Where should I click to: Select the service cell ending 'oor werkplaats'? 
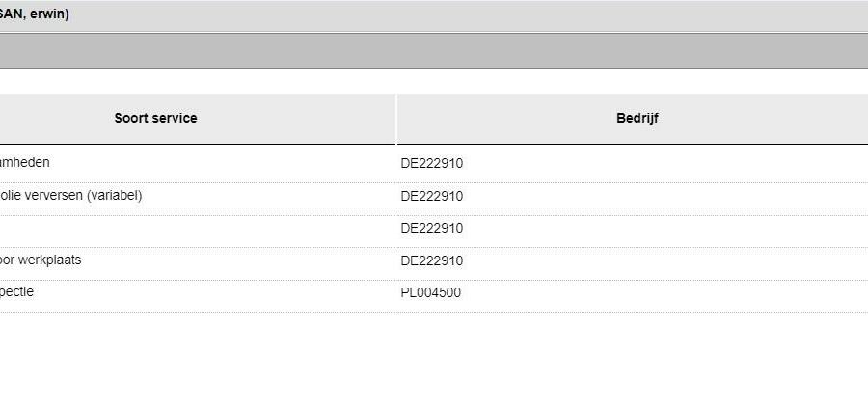pyautogui.click(x=40, y=260)
